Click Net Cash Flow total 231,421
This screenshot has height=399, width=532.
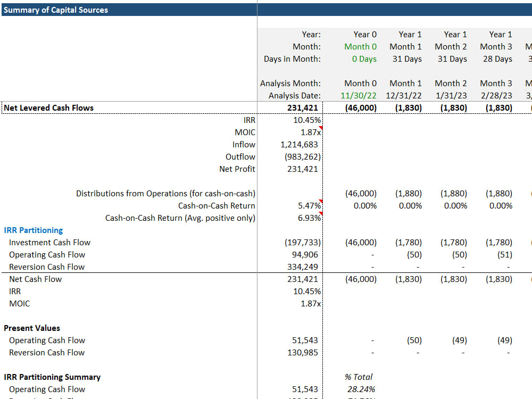click(x=302, y=279)
